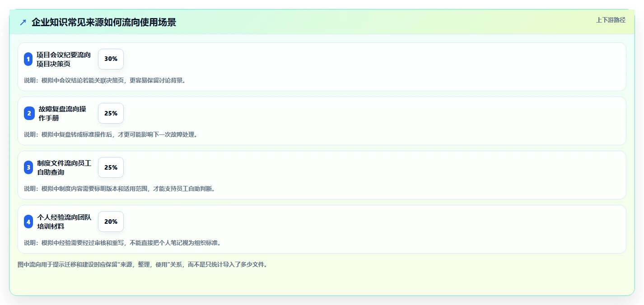The height and width of the screenshot is (305, 644).
Task: Click number badge 3 on 制度文件 card
Action: tap(28, 167)
